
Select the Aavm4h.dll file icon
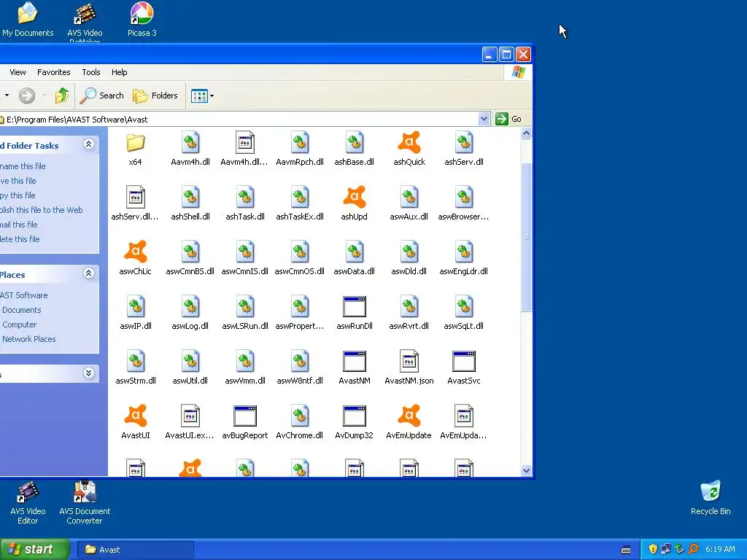click(x=190, y=142)
